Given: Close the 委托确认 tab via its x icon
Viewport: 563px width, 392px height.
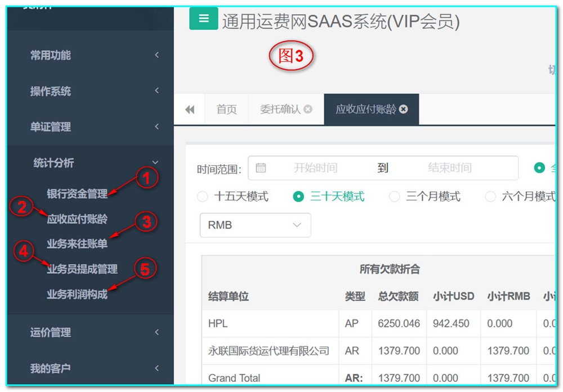Looking at the screenshot, I should click(x=308, y=110).
